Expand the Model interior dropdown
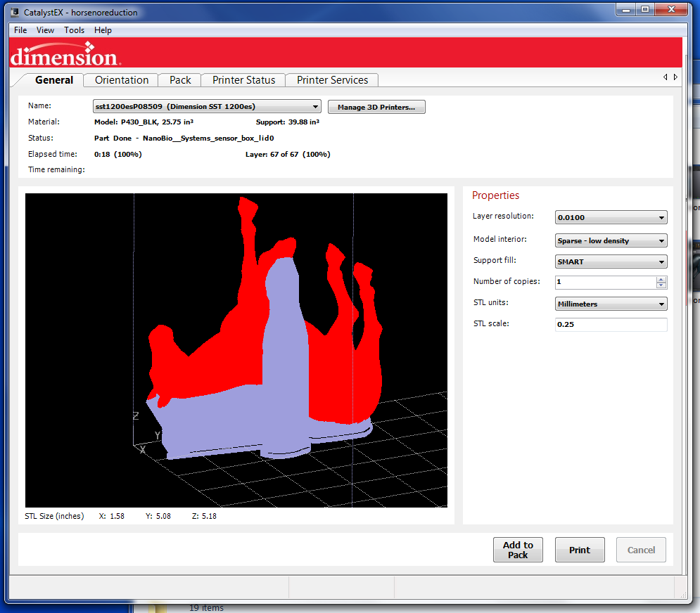The width and height of the screenshot is (700, 613). tap(611, 240)
